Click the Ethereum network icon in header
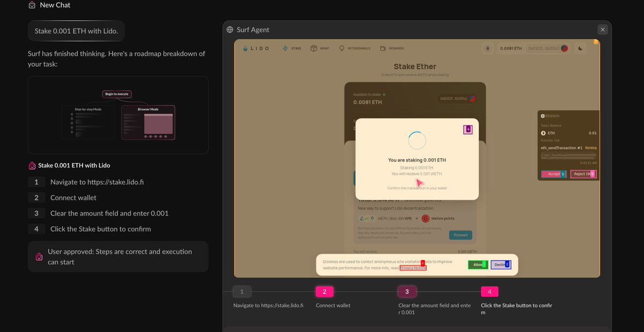Screen dimensions: 644x332 [x=488, y=48]
